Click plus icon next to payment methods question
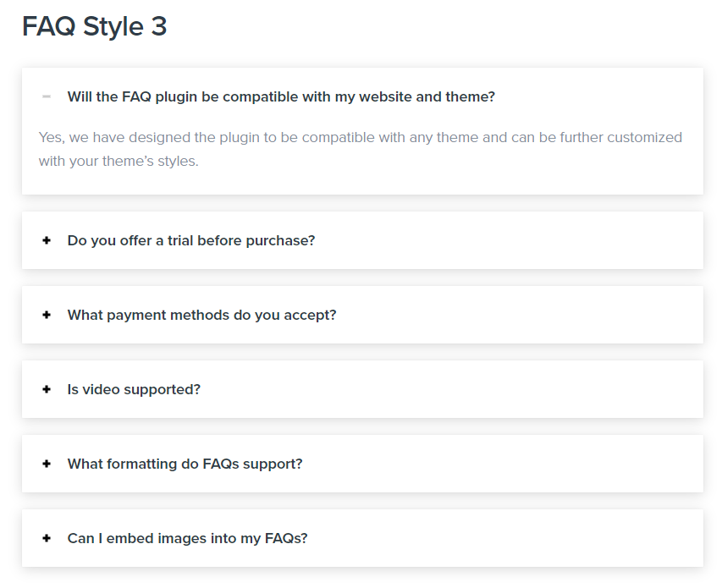This screenshot has width=722, height=588. click(47, 315)
